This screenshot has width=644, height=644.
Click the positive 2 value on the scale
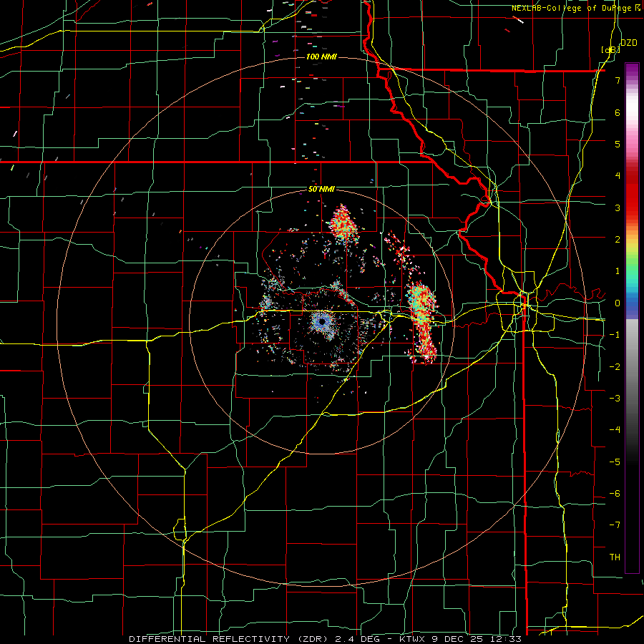point(618,240)
